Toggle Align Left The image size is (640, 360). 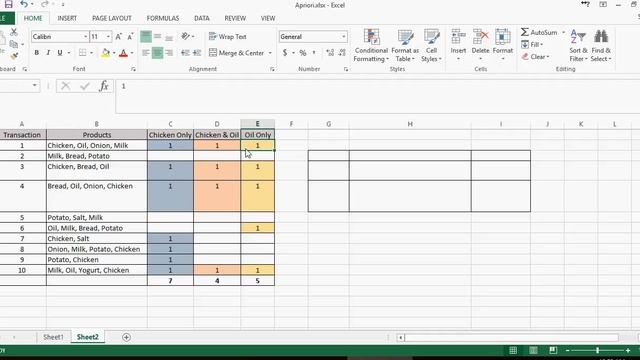coord(146,53)
